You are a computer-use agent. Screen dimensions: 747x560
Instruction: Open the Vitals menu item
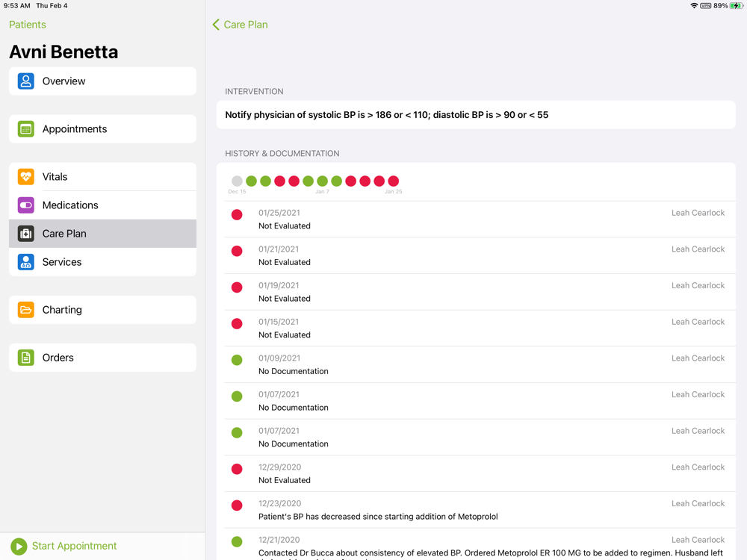[x=102, y=177]
